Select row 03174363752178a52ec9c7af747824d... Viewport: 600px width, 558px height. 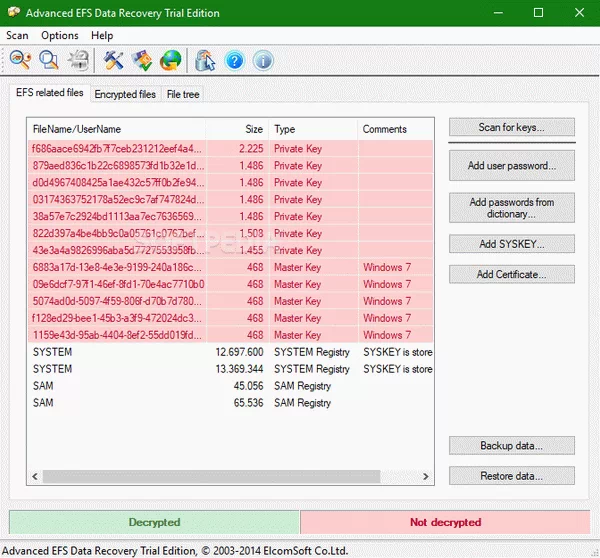230,199
